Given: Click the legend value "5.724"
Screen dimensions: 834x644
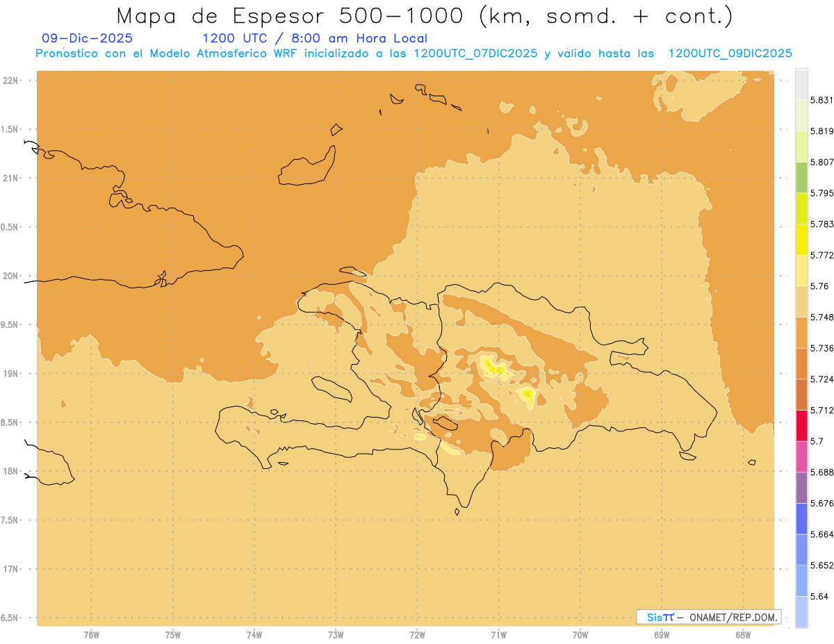Looking at the screenshot, I should point(821,379).
